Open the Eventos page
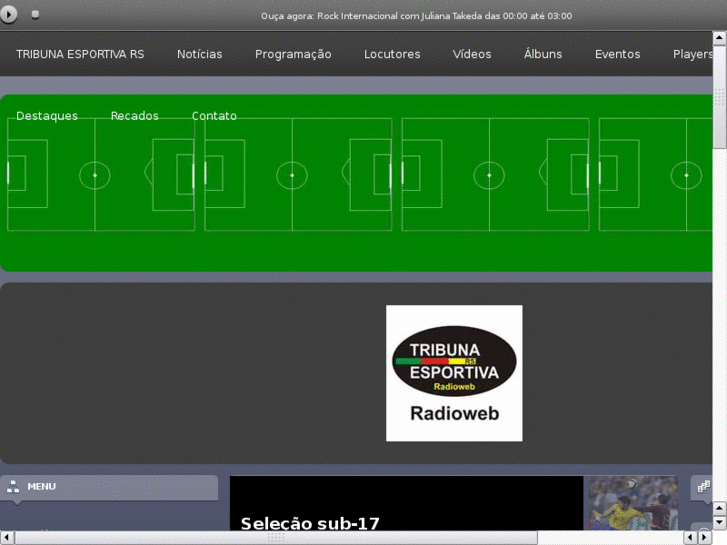The height and width of the screenshot is (545, 727). point(618,54)
